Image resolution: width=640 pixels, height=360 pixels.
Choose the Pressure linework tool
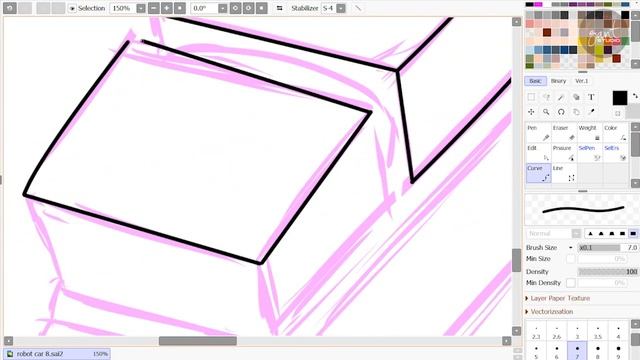(x=564, y=153)
